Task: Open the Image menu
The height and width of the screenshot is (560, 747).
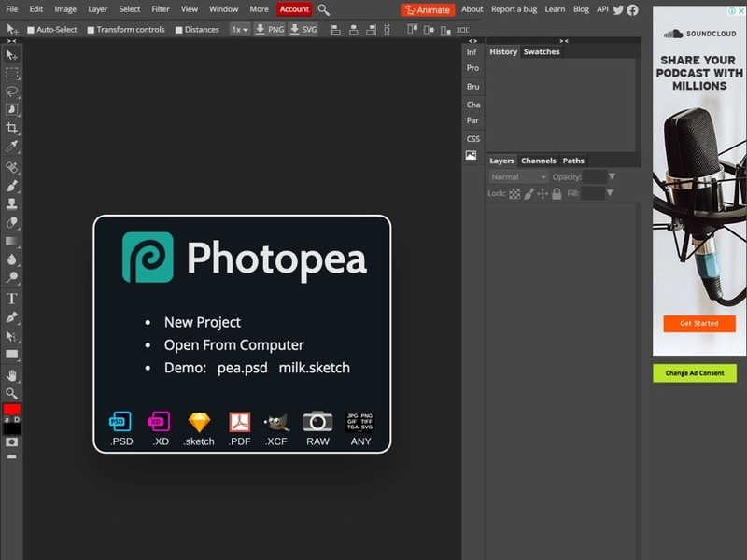Action: (x=65, y=9)
